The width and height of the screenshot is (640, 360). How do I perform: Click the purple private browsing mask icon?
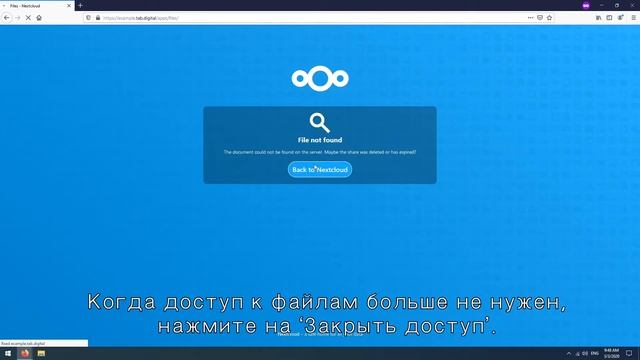point(586,6)
